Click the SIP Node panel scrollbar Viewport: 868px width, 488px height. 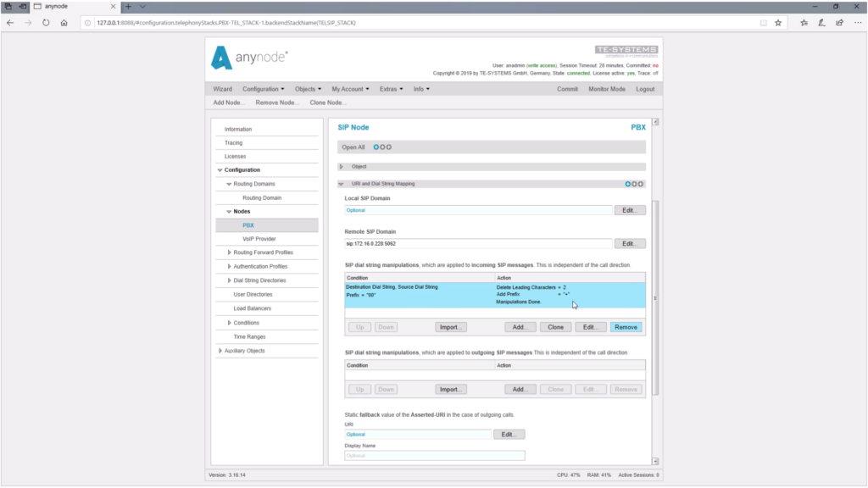[x=655, y=297]
